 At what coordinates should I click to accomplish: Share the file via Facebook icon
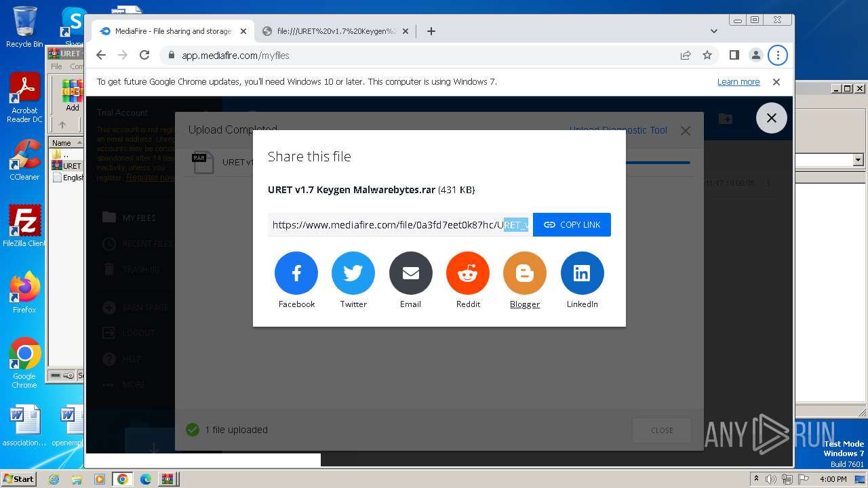click(x=296, y=273)
